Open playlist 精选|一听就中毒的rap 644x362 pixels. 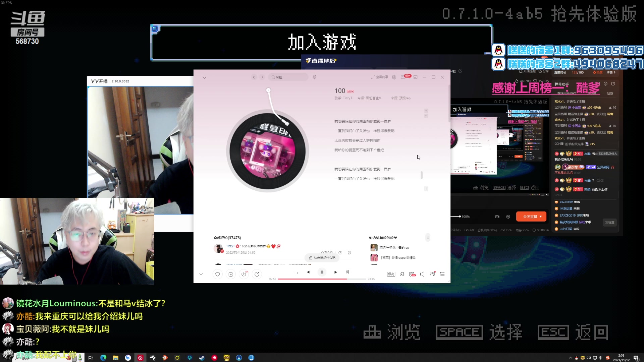tap(394, 248)
